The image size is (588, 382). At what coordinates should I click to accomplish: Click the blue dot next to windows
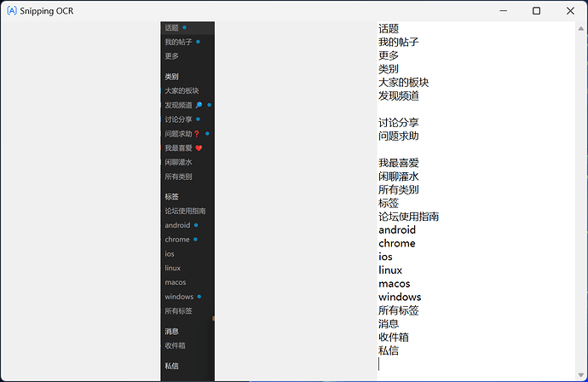(x=199, y=297)
